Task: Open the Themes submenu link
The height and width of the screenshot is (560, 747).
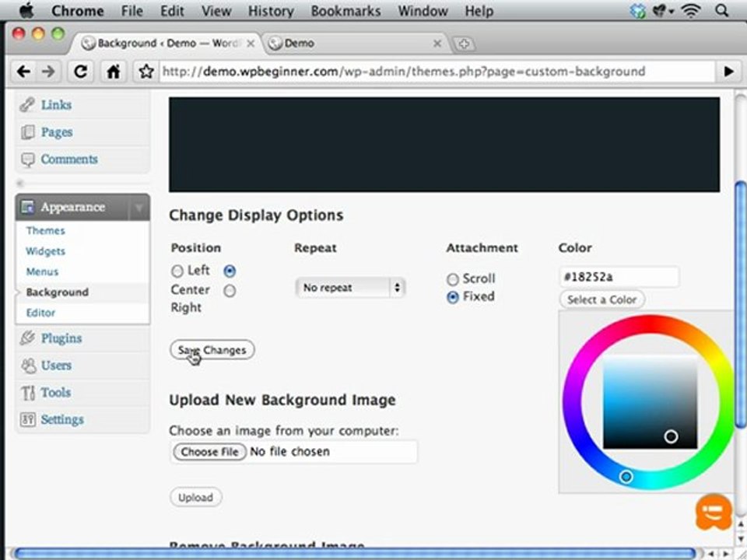Action: 46,231
